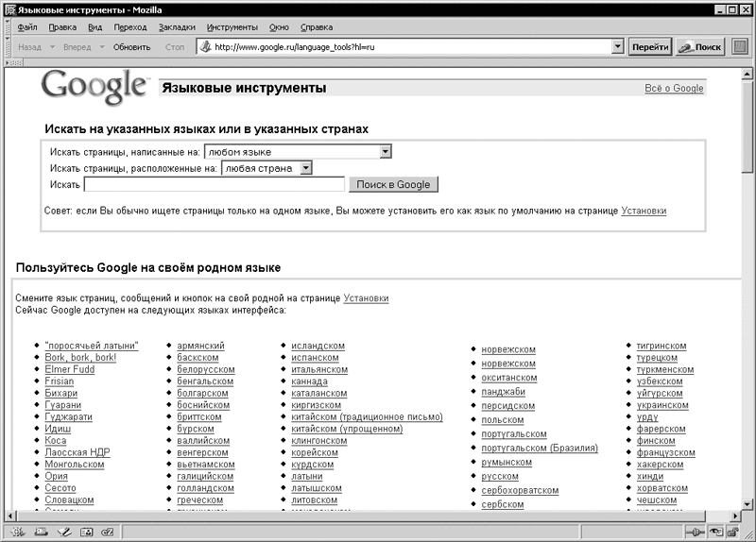Screen dimensions: 756x542
Task: Open the Переход menu
Action: pyautogui.click(x=130, y=27)
